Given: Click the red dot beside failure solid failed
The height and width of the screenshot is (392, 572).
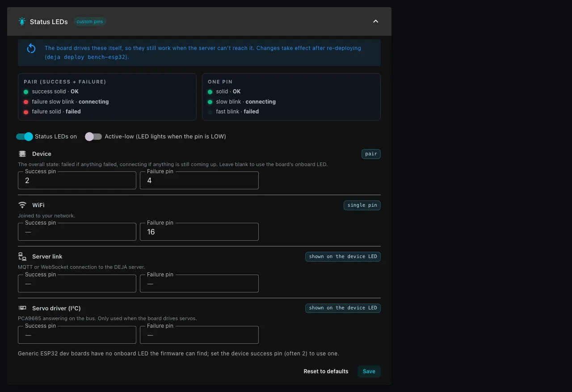Looking at the screenshot, I should (x=26, y=112).
